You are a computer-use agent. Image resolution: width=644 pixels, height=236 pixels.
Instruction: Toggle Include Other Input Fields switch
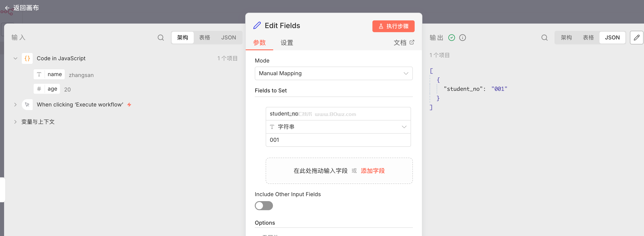tap(263, 206)
